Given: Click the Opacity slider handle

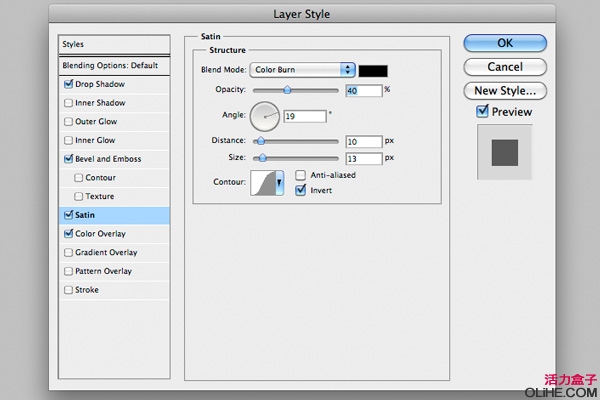Looking at the screenshot, I should [287, 90].
